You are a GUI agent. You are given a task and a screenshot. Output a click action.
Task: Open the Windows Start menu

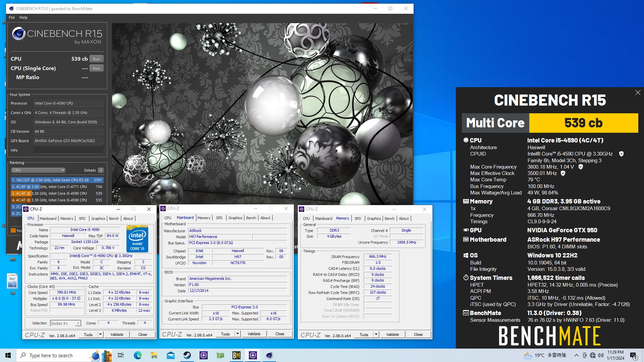(x=8, y=355)
